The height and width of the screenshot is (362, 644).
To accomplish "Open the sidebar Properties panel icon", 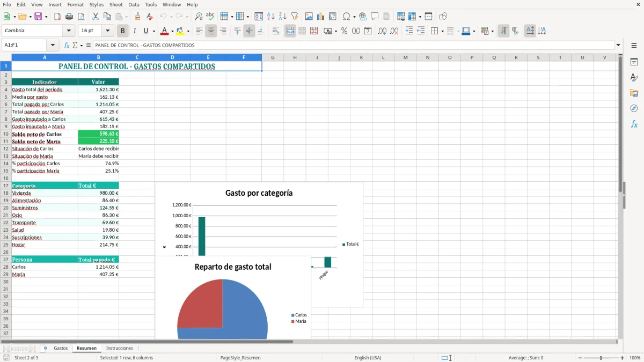I will (634, 62).
